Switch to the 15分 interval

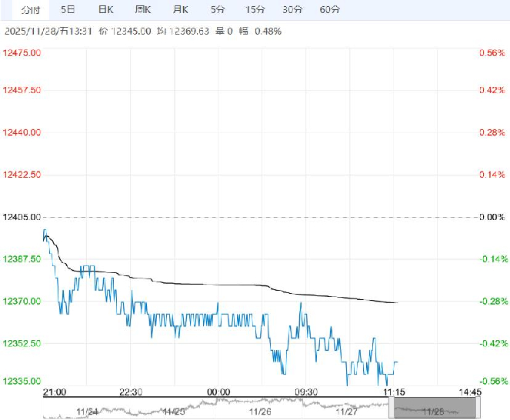[255, 10]
